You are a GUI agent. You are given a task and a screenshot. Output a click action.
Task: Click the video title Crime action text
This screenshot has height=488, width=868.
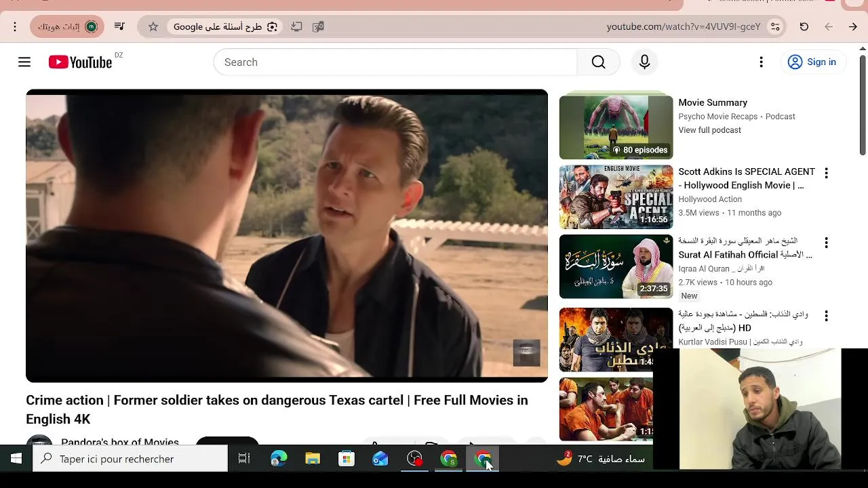point(277,409)
